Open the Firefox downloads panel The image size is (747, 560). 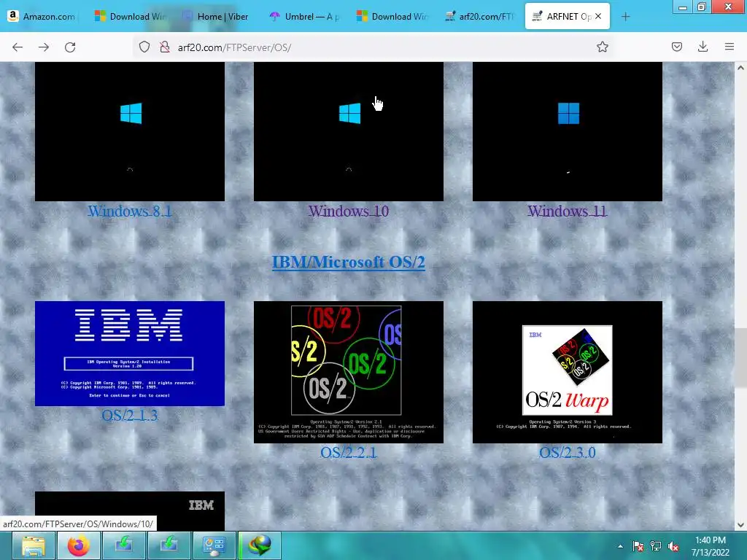(x=703, y=47)
